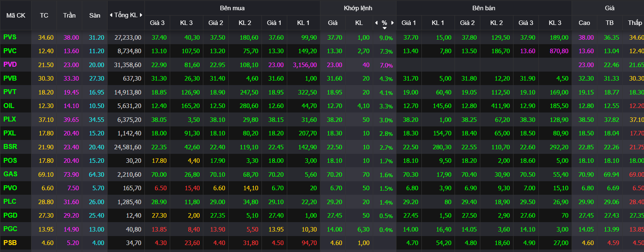Click GAS floor price 64.30

click(97, 175)
